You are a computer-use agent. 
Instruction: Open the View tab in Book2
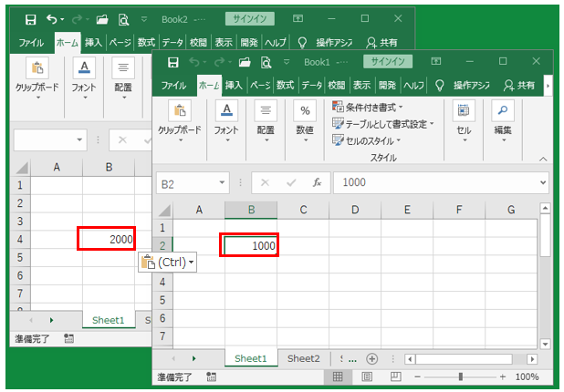224,43
